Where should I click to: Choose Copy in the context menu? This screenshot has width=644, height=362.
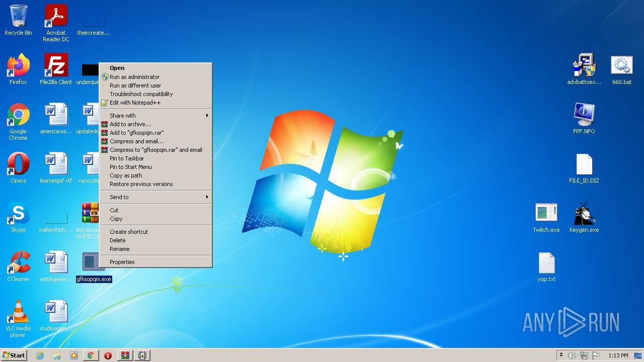(x=155, y=219)
